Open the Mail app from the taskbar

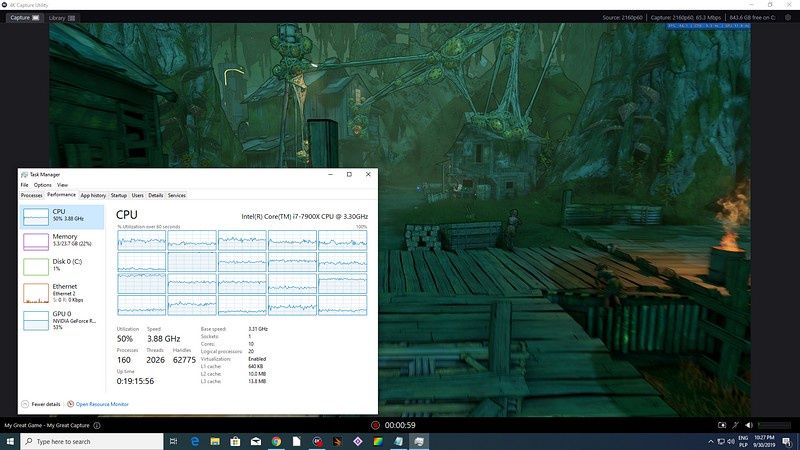click(x=256, y=441)
